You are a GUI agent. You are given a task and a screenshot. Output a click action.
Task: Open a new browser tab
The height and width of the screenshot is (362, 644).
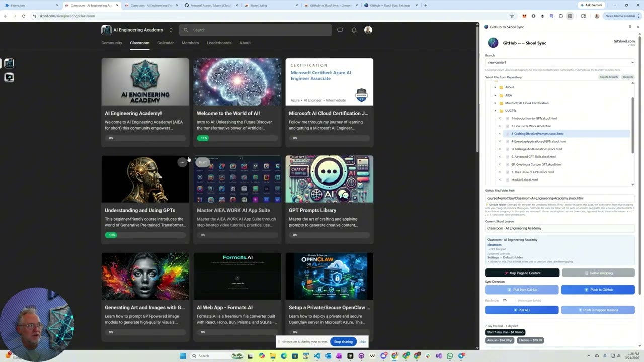point(425,5)
